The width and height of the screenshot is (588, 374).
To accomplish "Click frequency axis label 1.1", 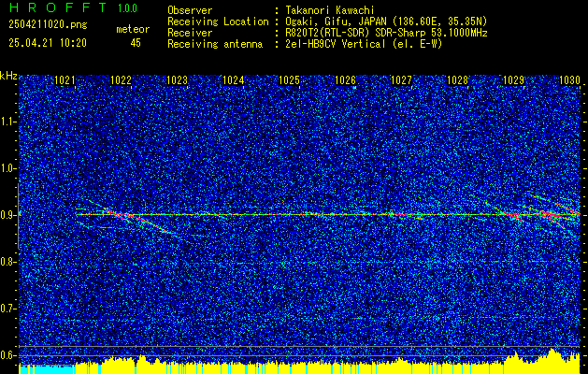I will (7, 122).
